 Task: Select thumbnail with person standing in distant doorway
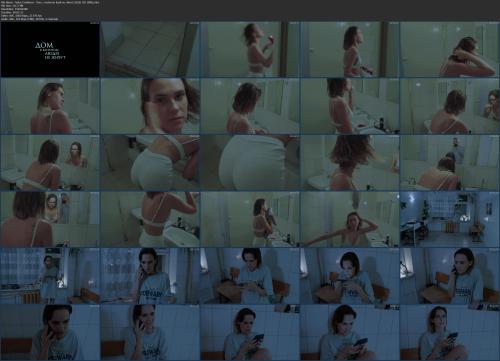[x=450, y=162]
